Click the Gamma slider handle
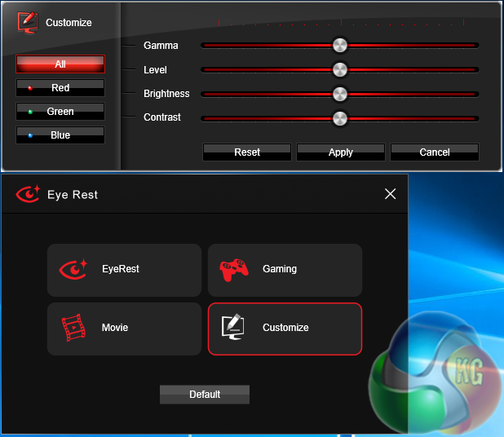 coord(340,46)
